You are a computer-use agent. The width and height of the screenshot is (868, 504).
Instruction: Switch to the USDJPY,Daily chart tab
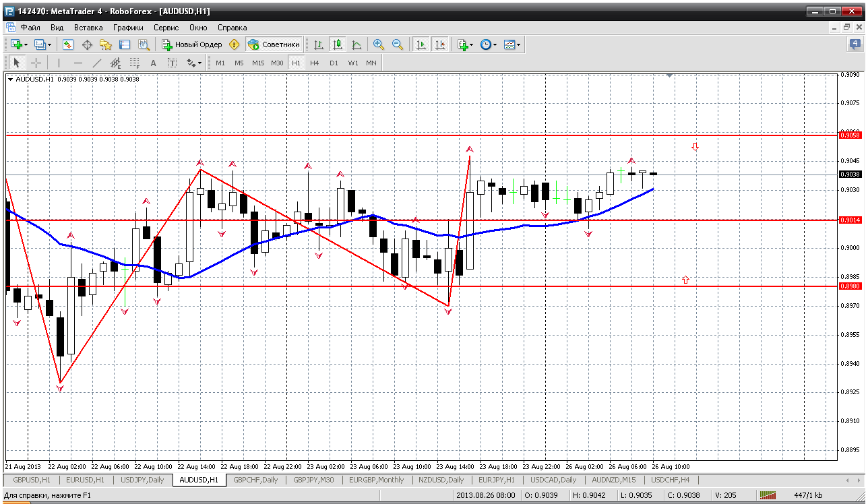pyautogui.click(x=142, y=480)
